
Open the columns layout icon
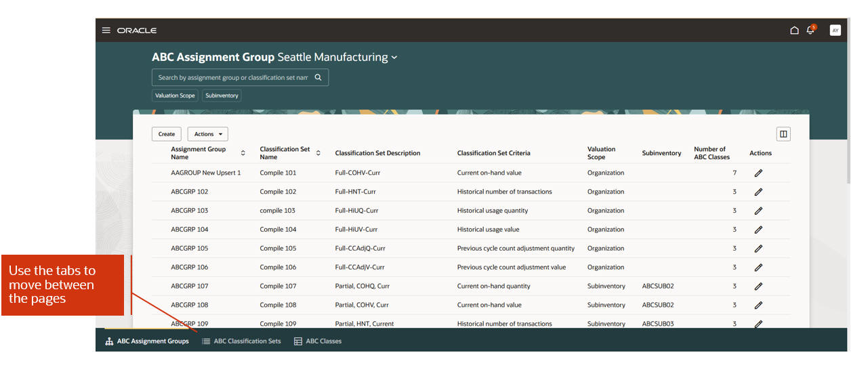pos(783,134)
